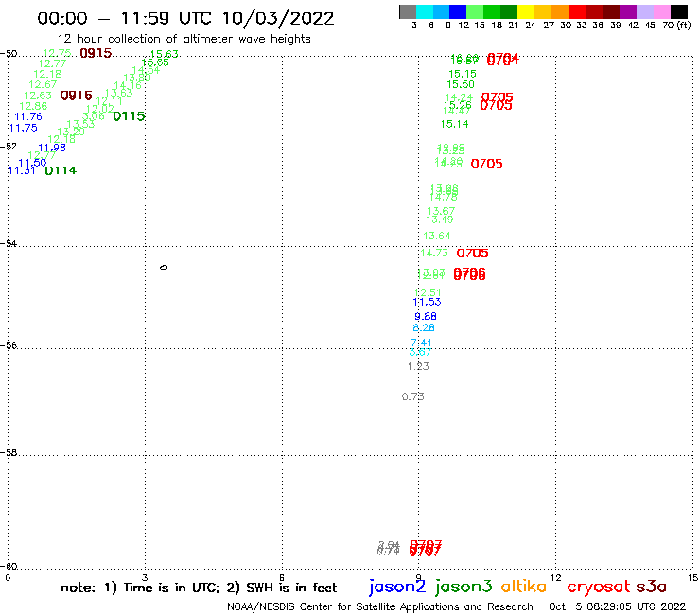This screenshot has height=615, width=700.
Task: Click the 13.67 wave height value
Action: click(x=441, y=211)
